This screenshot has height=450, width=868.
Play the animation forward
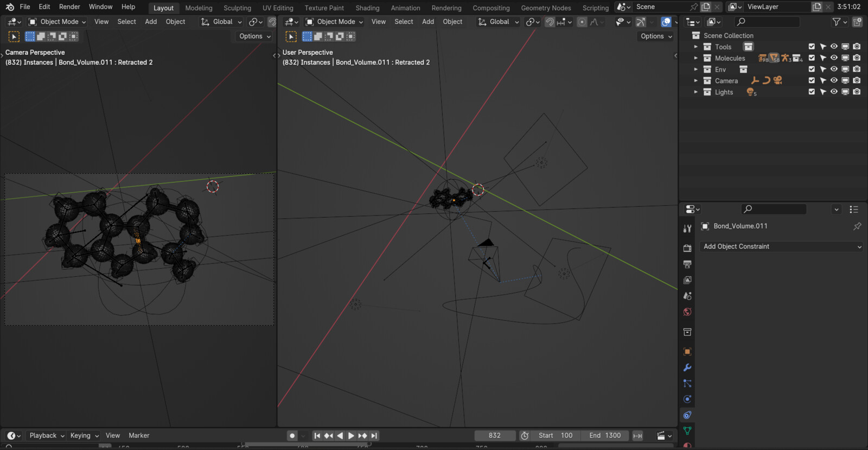coord(351,435)
